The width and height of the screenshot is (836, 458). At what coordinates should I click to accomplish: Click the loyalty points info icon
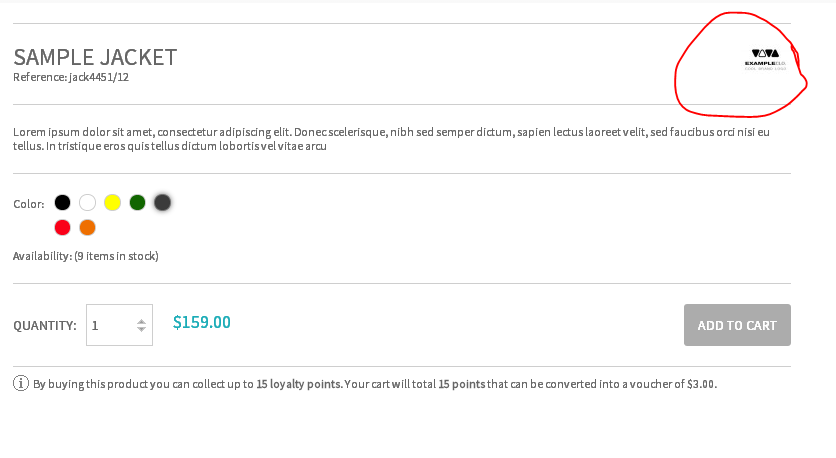click(21, 383)
